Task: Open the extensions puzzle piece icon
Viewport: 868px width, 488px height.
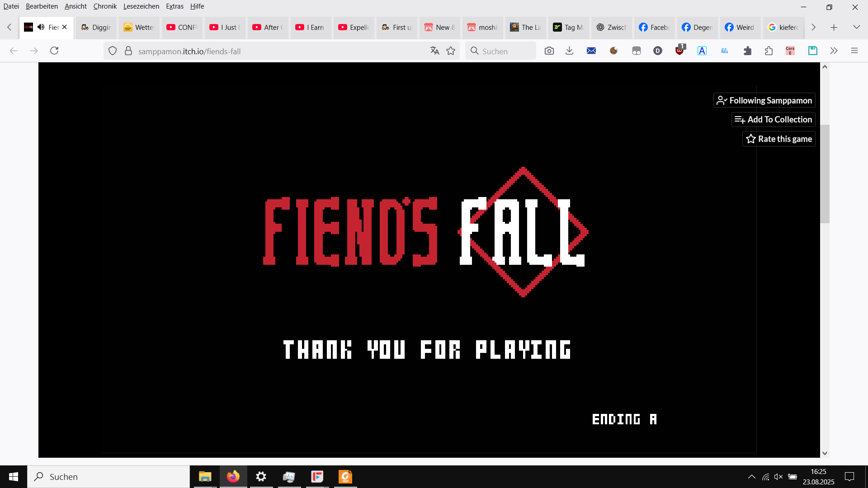Action: (x=769, y=51)
